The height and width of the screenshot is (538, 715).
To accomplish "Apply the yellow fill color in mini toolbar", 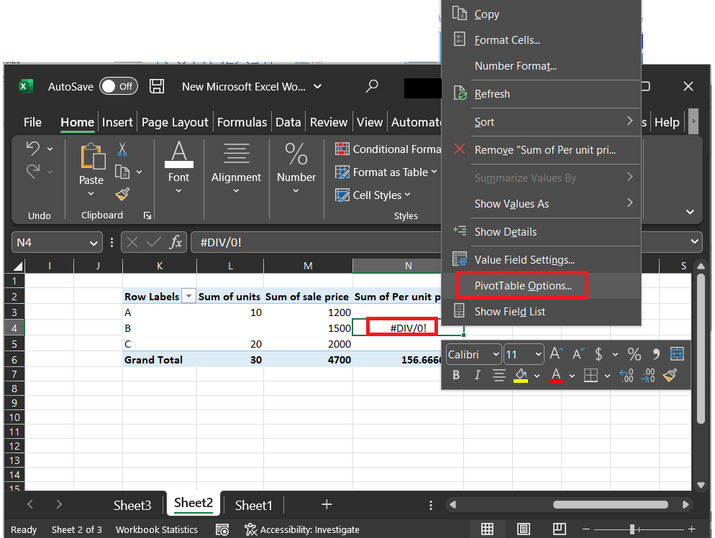I will coord(520,375).
